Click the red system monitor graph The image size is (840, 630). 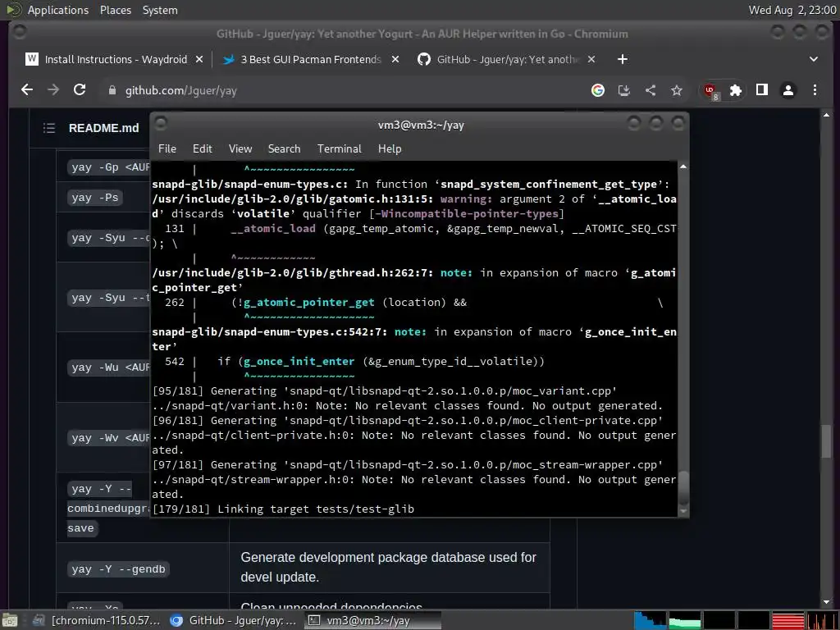coord(788,620)
